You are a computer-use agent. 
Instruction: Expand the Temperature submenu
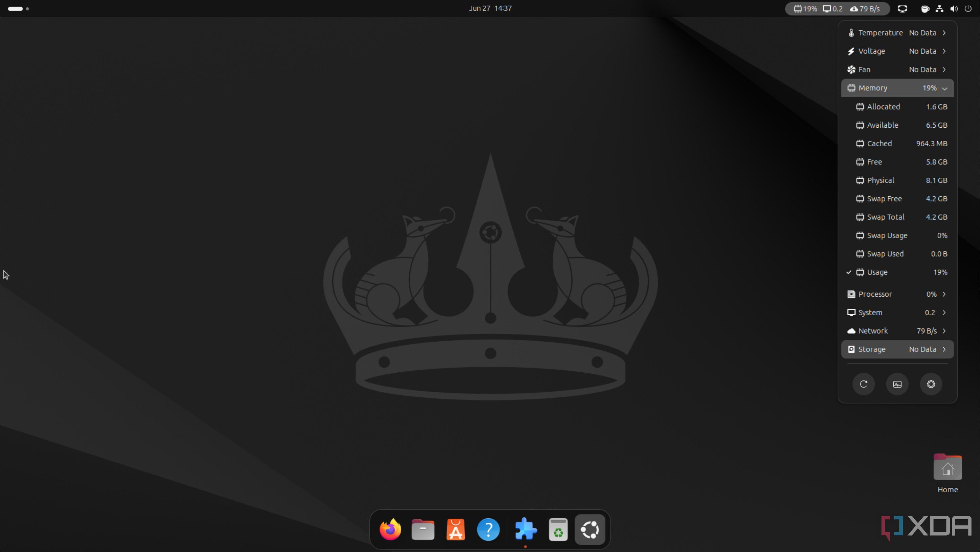coord(898,33)
